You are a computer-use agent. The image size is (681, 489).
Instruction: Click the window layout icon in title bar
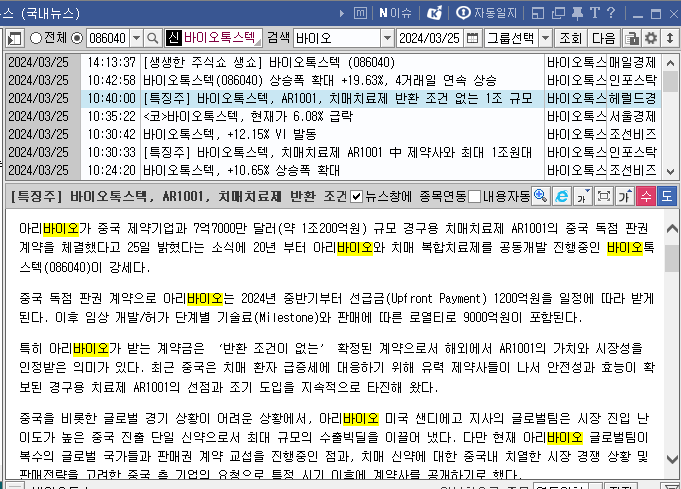pos(538,13)
